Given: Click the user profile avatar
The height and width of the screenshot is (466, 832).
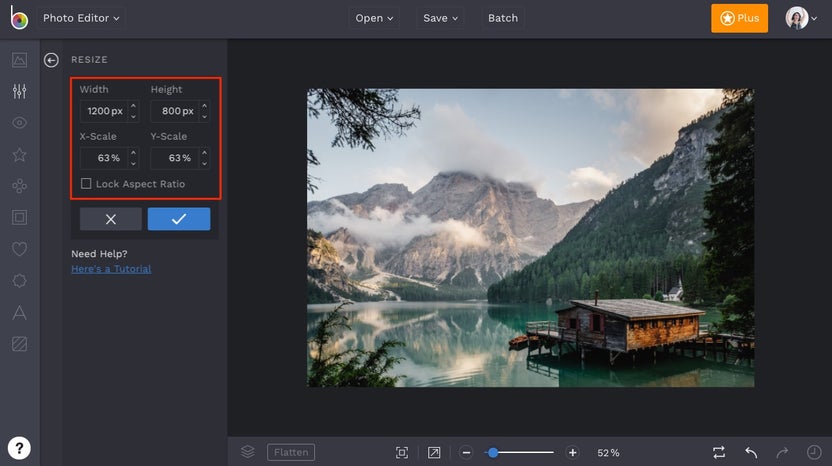Looking at the screenshot, I should 796,18.
